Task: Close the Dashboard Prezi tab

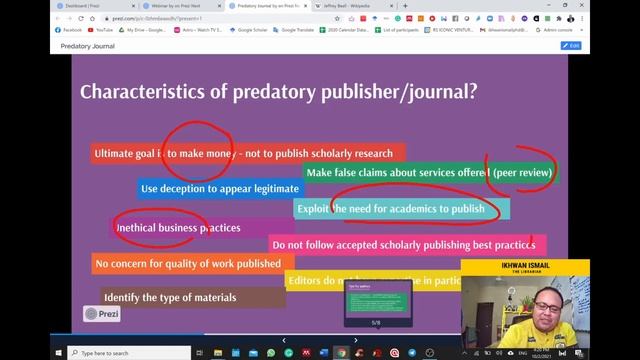Action: [133, 6]
